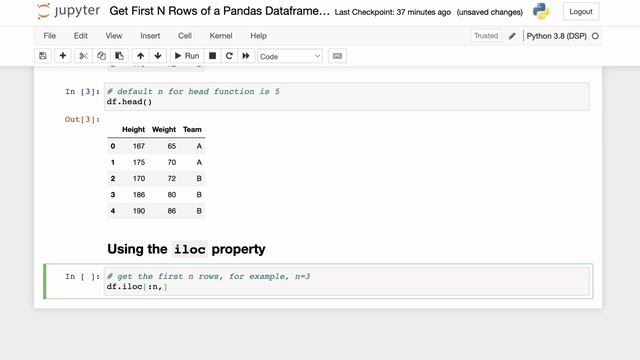Click the Height value 186

coord(139,195)
